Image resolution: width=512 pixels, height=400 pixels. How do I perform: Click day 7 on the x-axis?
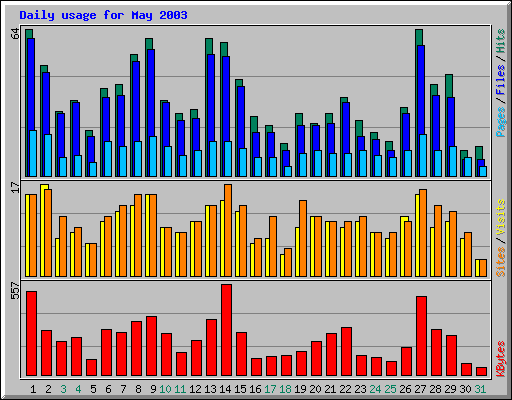tap(123, 389)
